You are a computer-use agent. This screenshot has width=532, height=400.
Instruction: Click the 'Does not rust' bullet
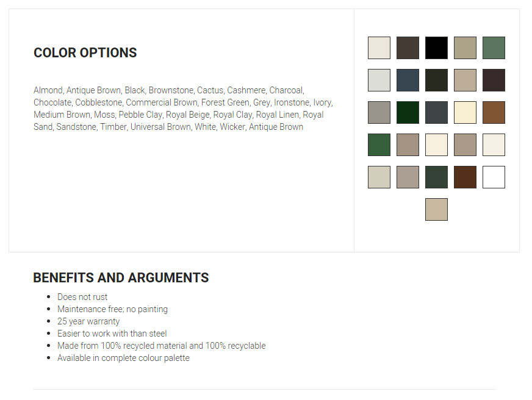click(x=82, y=297)
